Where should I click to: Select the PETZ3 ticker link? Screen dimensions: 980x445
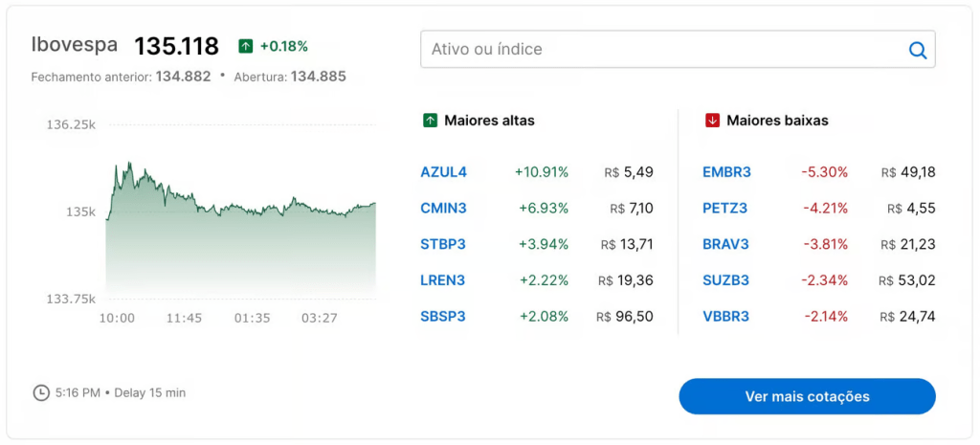(x=724, y=209)
